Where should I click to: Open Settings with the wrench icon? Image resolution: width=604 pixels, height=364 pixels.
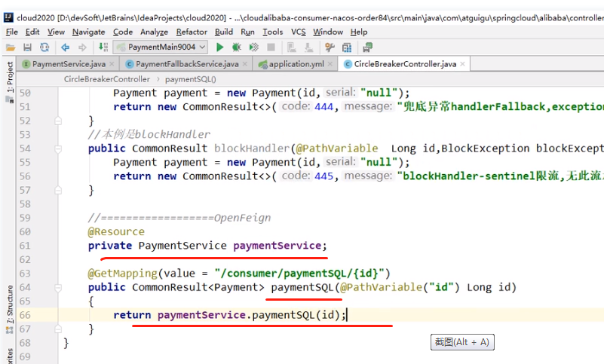tap(330, 47)
